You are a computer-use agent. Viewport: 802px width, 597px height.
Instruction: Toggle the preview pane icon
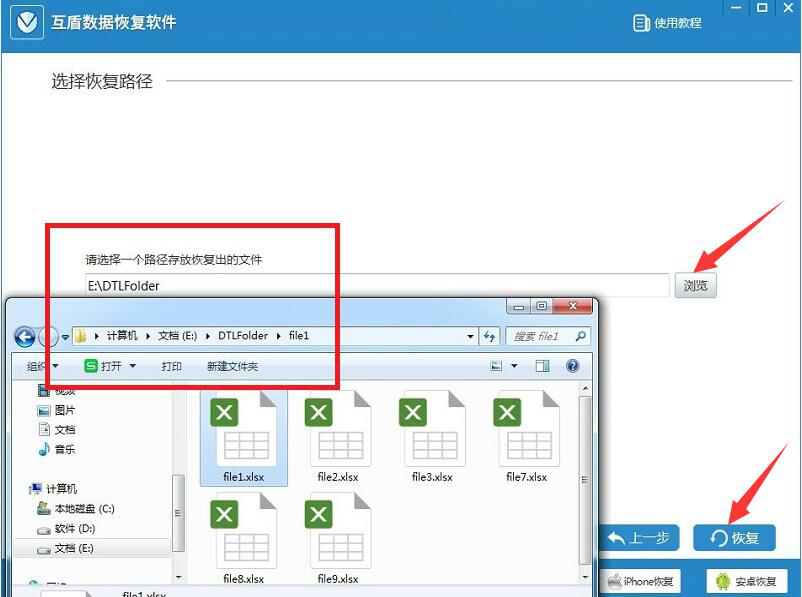543,366
